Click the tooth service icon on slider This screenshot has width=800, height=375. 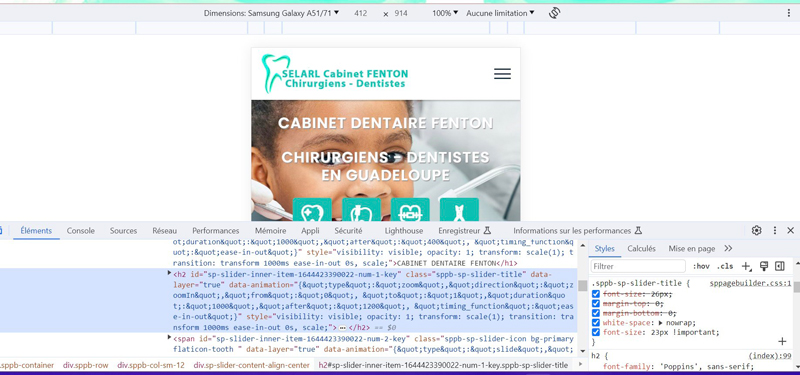click(312, 210)
